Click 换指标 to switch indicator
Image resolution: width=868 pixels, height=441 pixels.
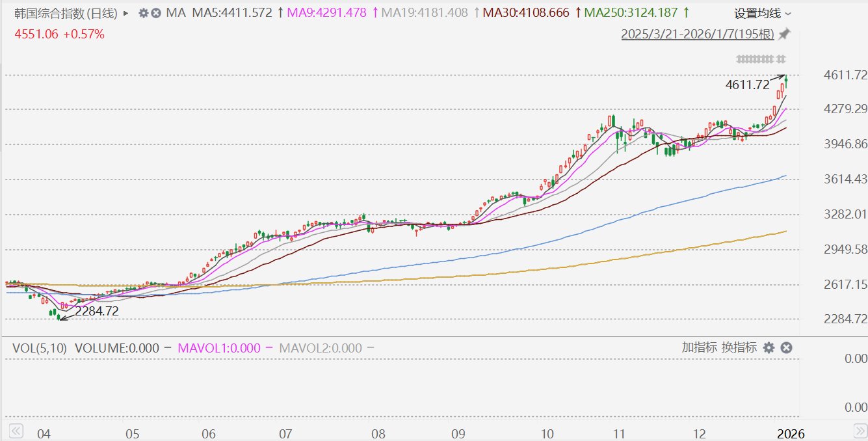tap(739, 347)
